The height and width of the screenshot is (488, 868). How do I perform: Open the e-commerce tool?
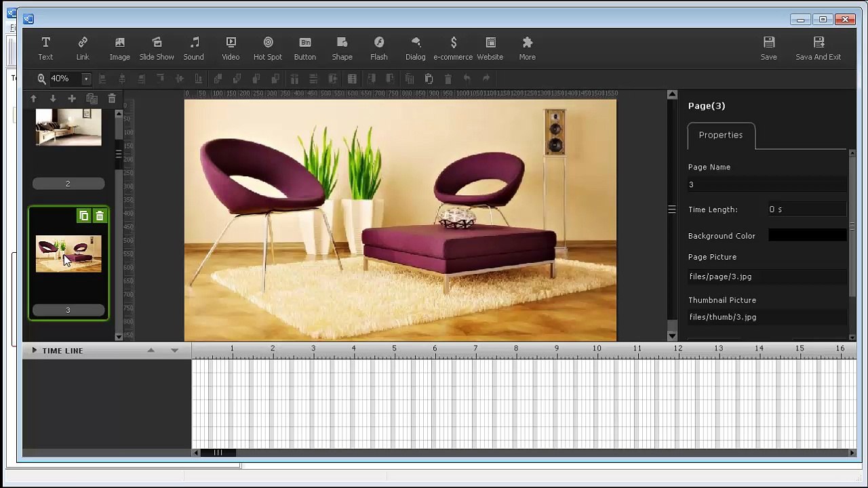coord(453,49)
